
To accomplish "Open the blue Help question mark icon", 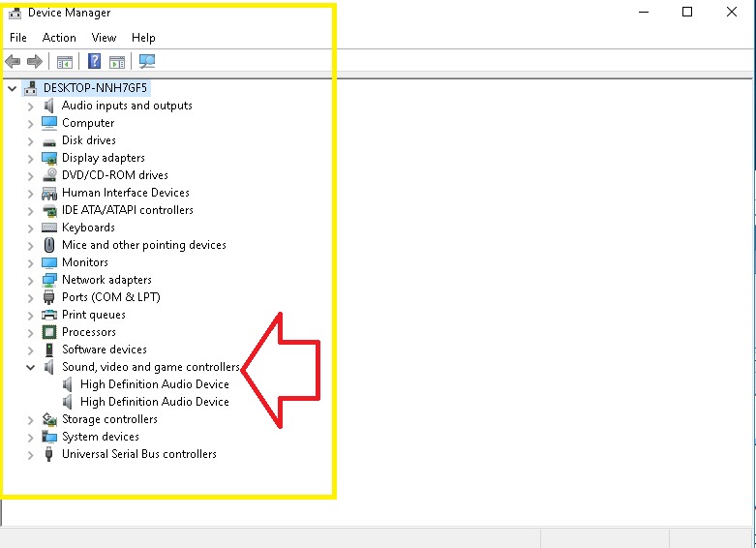I will [95, 61].
